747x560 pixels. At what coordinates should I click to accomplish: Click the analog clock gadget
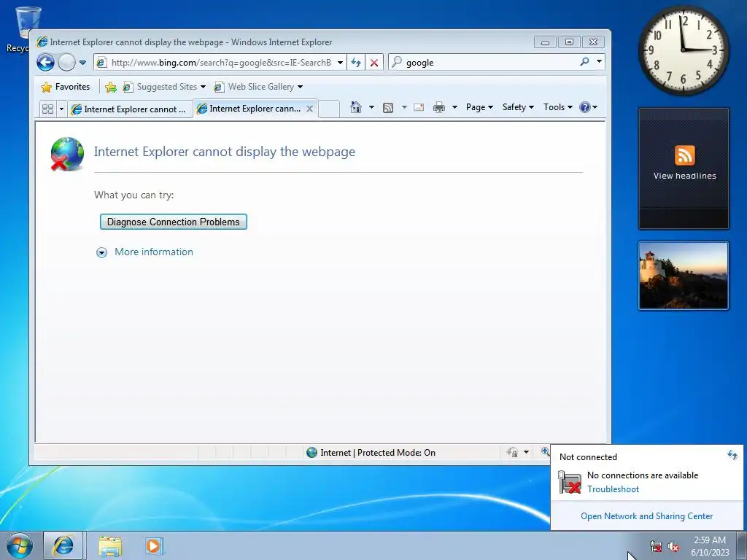(x=684, y=50)
